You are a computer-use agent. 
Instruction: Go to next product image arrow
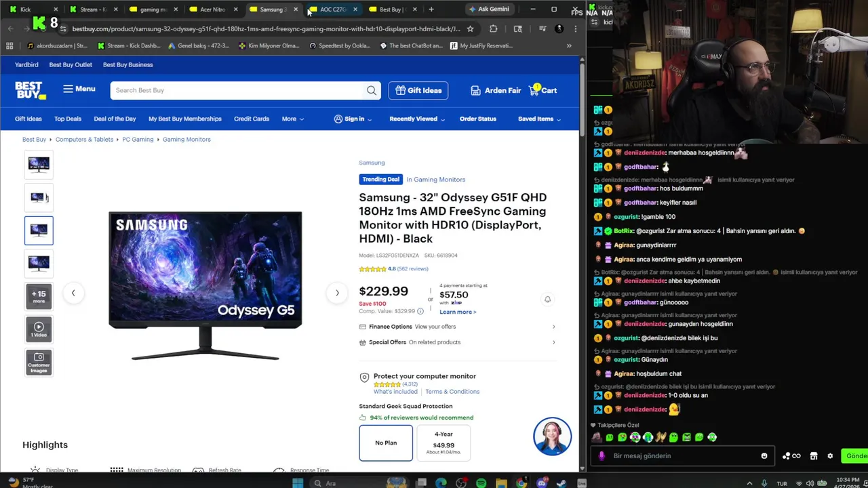click(337, 293)
